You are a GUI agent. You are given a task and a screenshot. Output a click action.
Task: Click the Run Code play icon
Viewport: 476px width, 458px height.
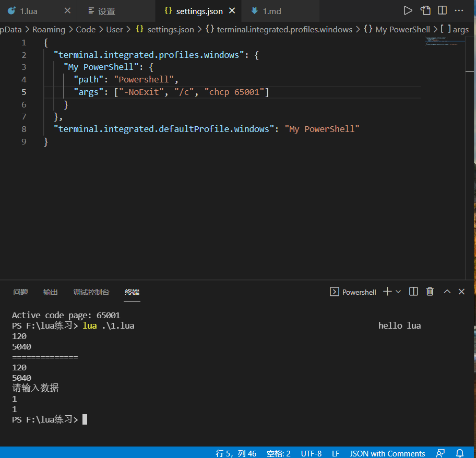[x=408, y=10]
